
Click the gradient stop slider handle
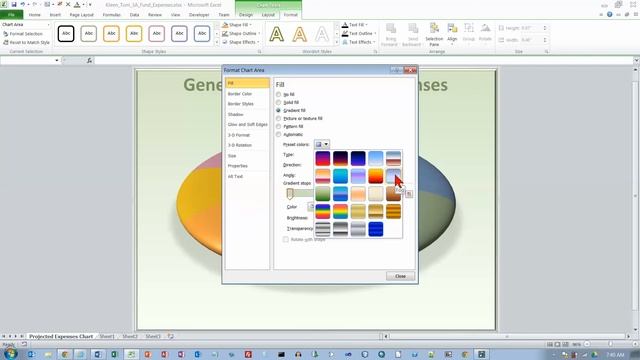click(290, 193)
